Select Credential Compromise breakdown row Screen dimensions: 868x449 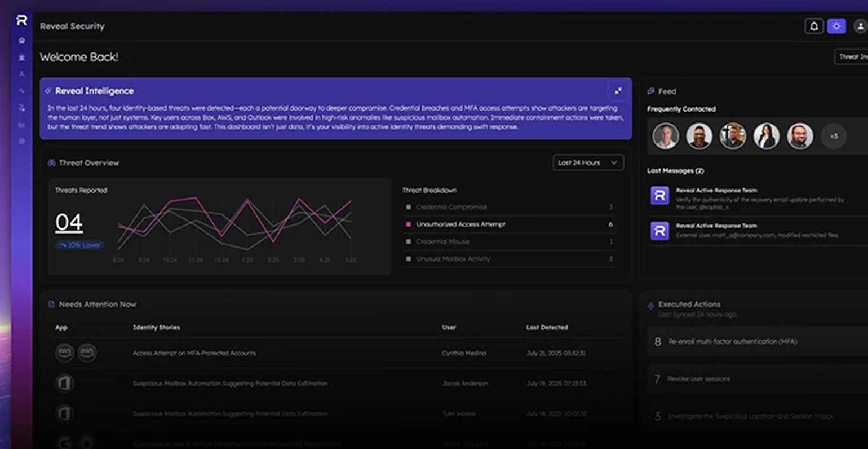pyautogui.click(x=509, y=207)
